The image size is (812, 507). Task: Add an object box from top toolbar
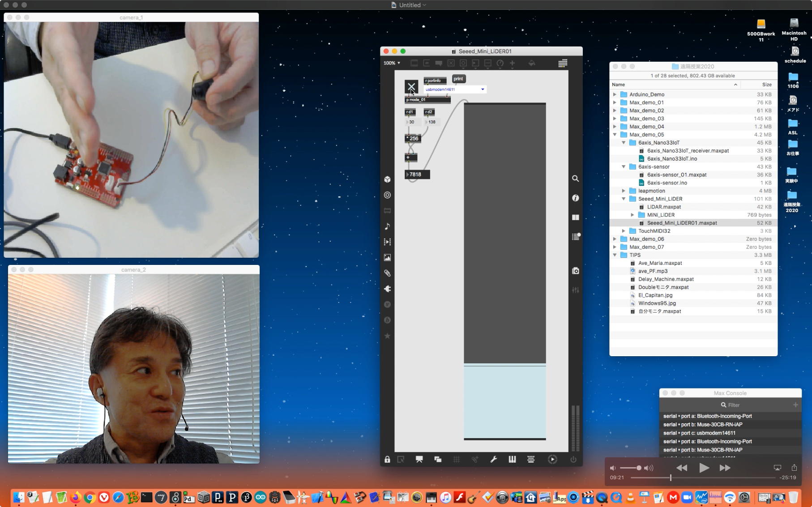(414, 63)
